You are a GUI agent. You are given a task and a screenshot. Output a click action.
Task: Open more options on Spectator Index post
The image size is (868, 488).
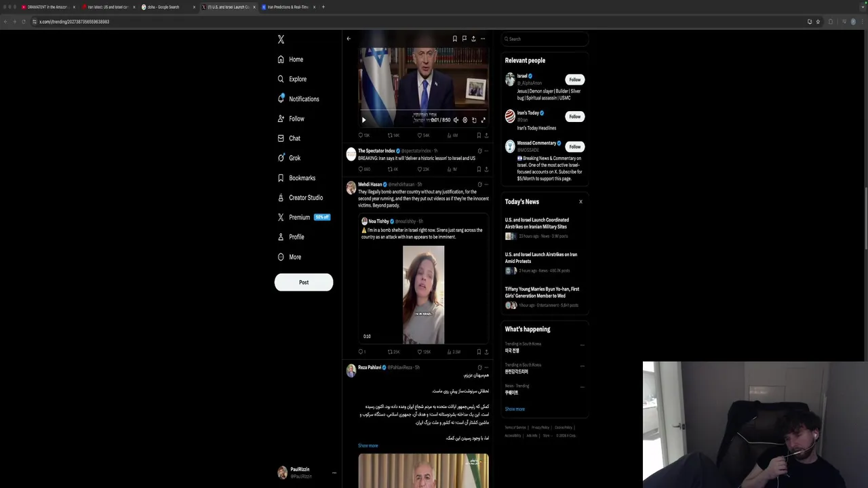pos(486,150)
